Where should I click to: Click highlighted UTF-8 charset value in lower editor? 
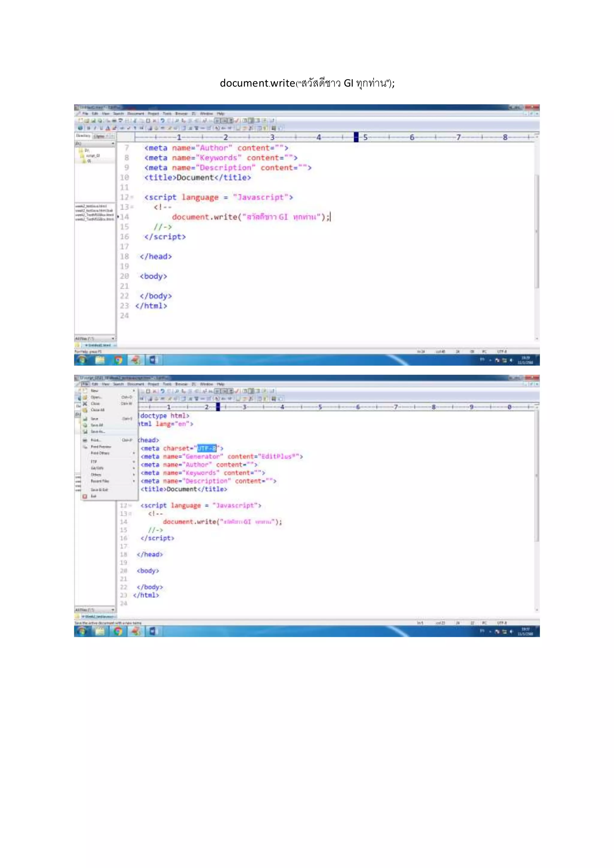pyautogui.click(x=207, y=448)
